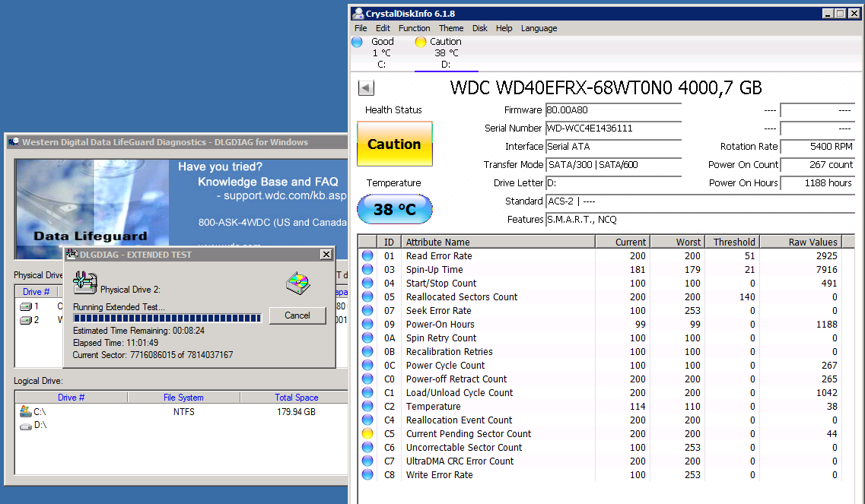Image resolution: width=865 pixels, height=504 pixels.
Task: Click the blue status orb for Read Error Rate
Action: [x=367, y=256]
